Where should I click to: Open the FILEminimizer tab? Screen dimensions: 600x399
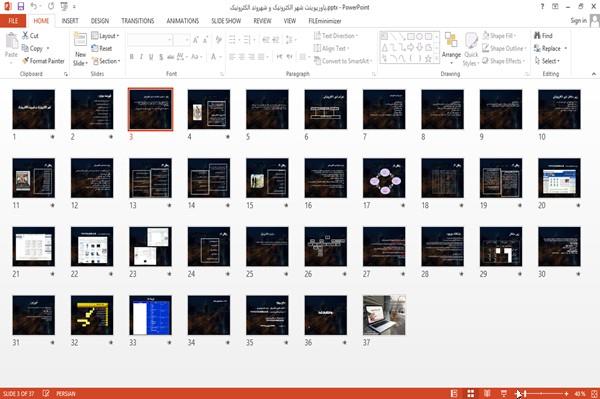325,21
